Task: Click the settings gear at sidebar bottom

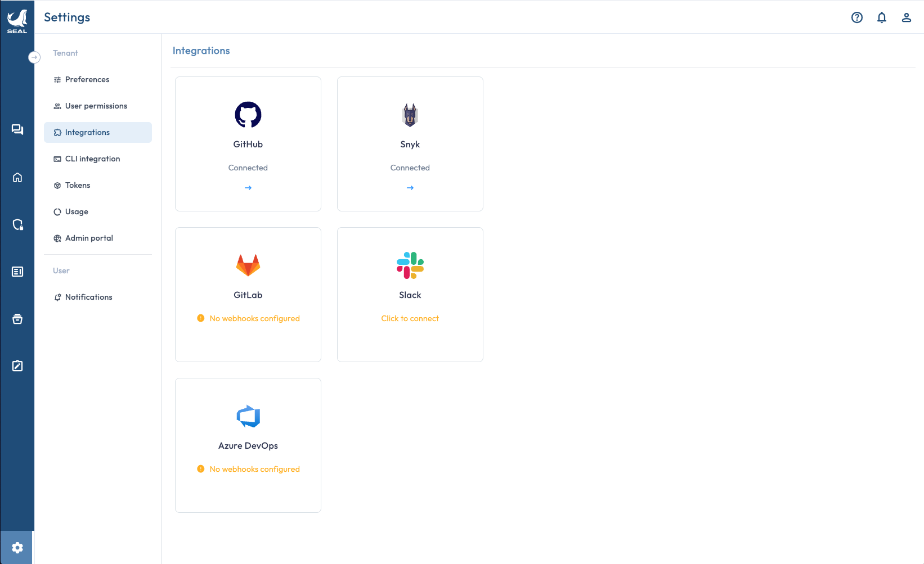Action: [x=17, y=548]
